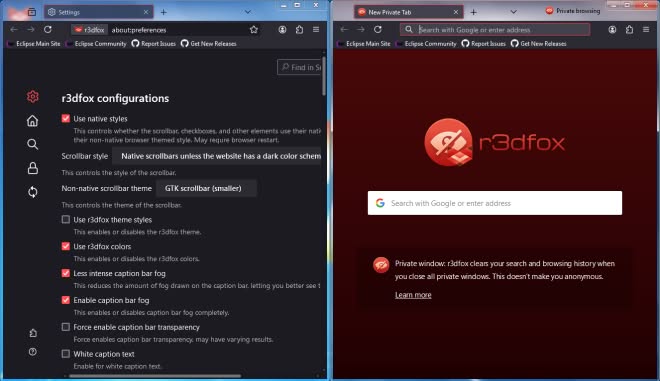Open Eclipse Community bookmark in the private window
Image resolution: width=660 pixels, height=381 pixels.
click(x=426, y=44)
